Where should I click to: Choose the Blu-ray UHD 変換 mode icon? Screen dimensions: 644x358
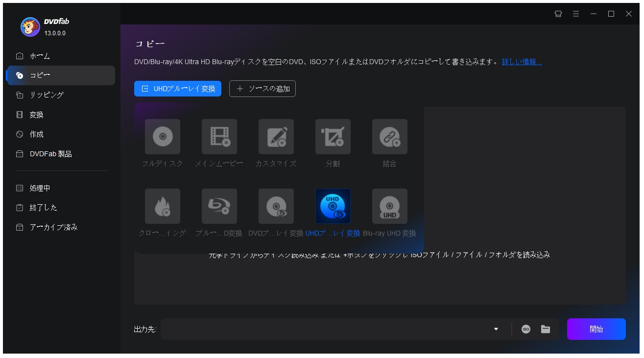390,206
